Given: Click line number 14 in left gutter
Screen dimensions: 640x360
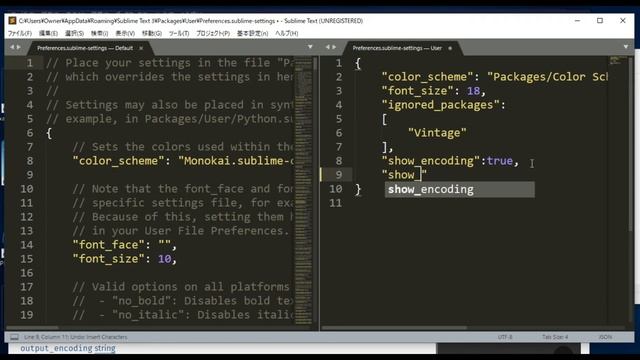Looking at the screenshot, I should click(27, 245).
